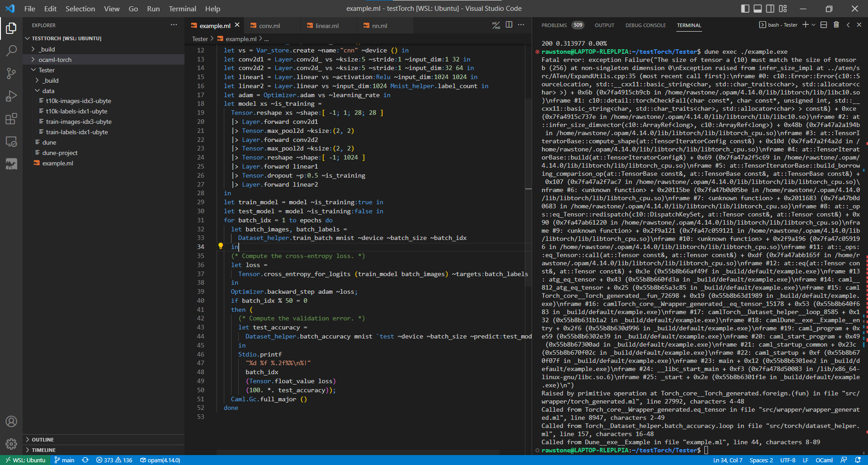868x465 pixels.
Task: Toggle the Panel visibility in title bar
Action: pyautogui.click(x=757, y=8)
